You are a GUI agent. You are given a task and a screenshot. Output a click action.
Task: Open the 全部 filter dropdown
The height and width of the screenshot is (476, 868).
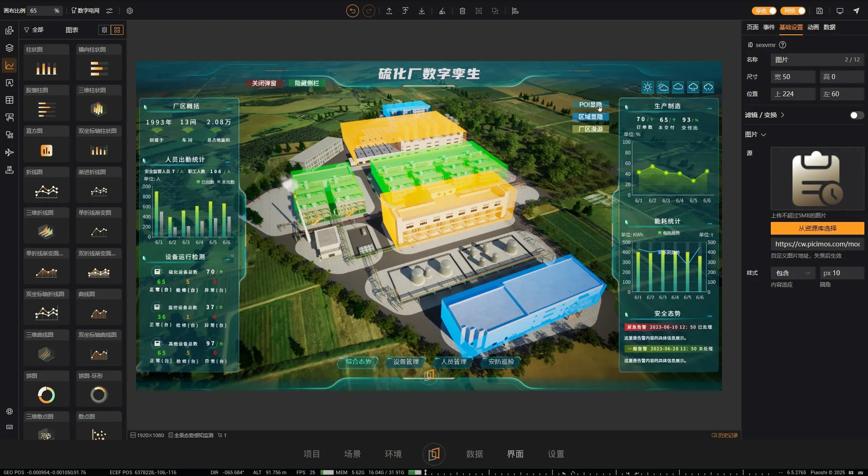coord(34,30)
